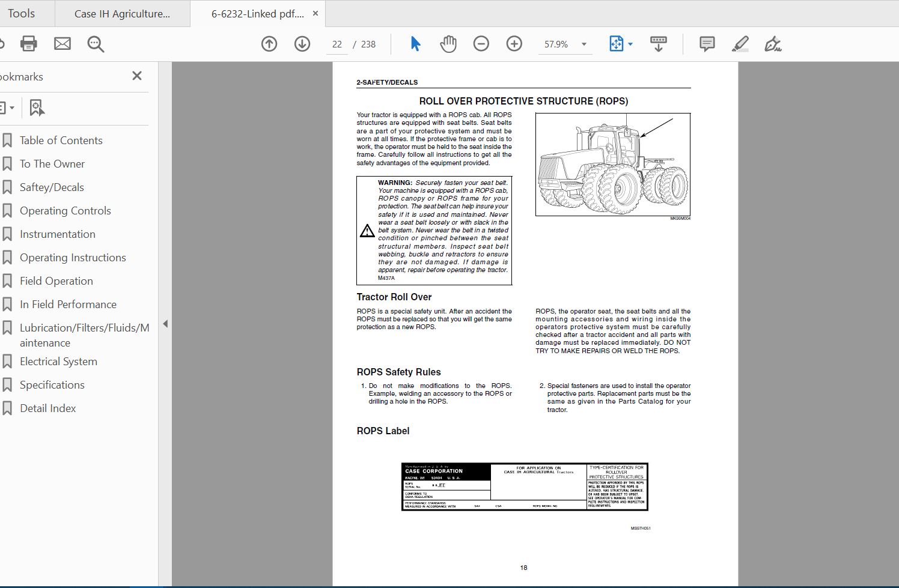The width and height of the screenshot is (899, 588).
Task: Open the zoom level dropdown
Action: tap(584, 44)
